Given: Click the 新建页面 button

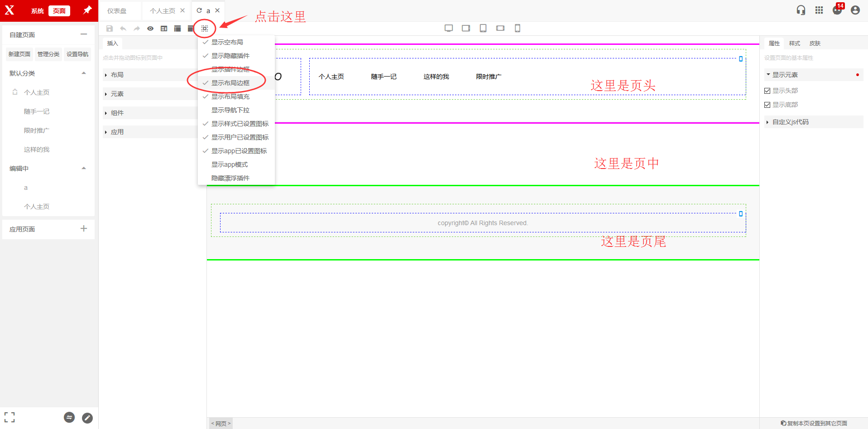Looking at the screenshot, I should click(19, 54).
